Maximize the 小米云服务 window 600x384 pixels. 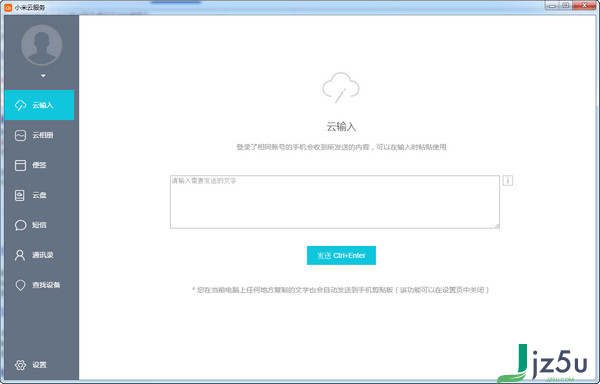[565, 5]
